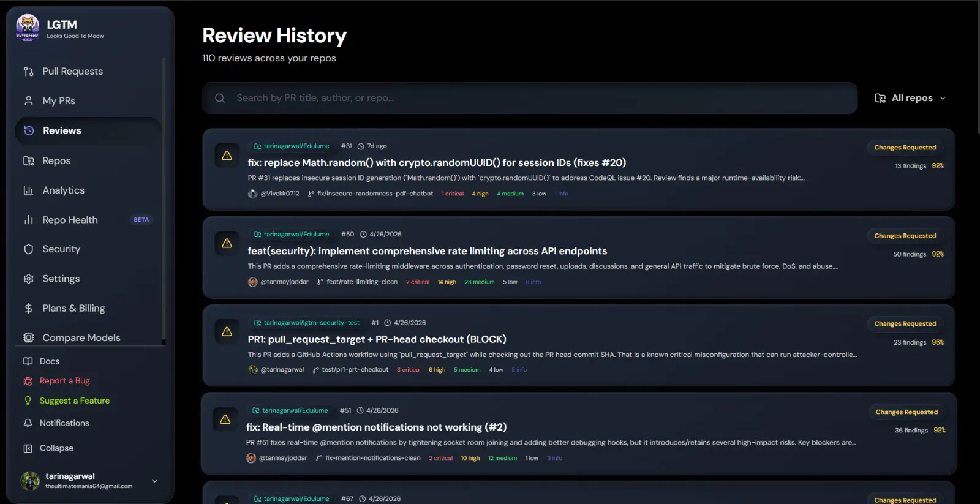Click the Plans & Billing dollar icon
This screenshot has width=980, height=504.
point(28,308)
